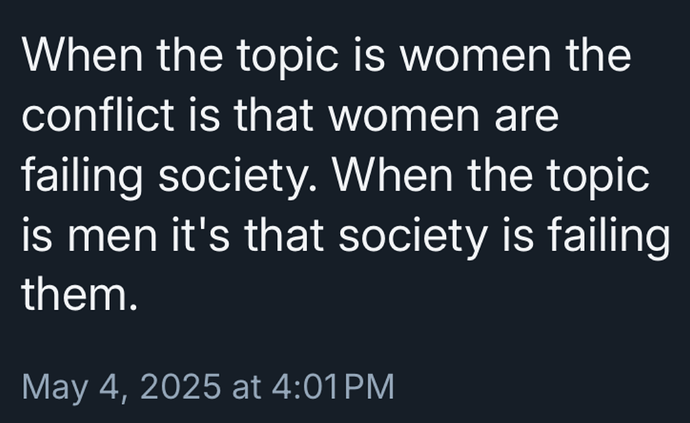Click "society" following "it's that"
This screenshot has width=690, height=423.
[413, 238]
